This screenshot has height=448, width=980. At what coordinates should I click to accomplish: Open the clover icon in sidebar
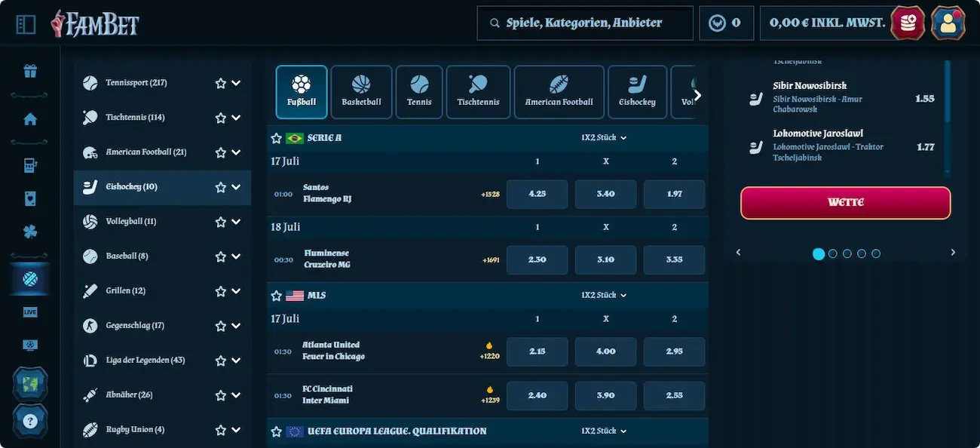coord(30,232)
